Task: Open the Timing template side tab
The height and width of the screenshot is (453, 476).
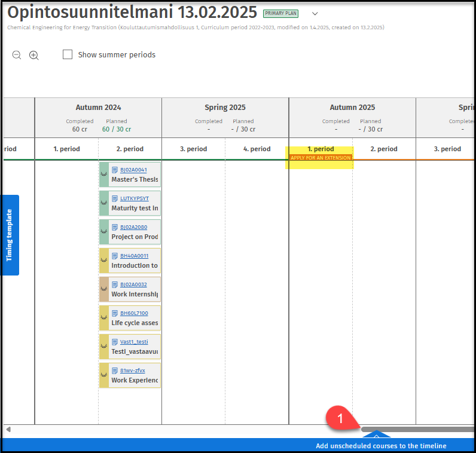Action: (x=10, y=235)
